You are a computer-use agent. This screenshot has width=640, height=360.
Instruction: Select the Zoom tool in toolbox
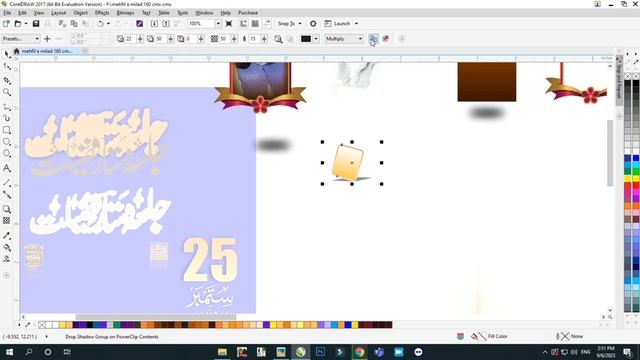[7, 93]
